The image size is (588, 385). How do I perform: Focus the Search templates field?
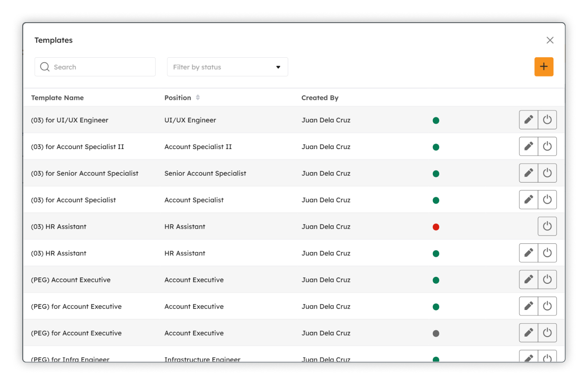(x=95, y=67)
